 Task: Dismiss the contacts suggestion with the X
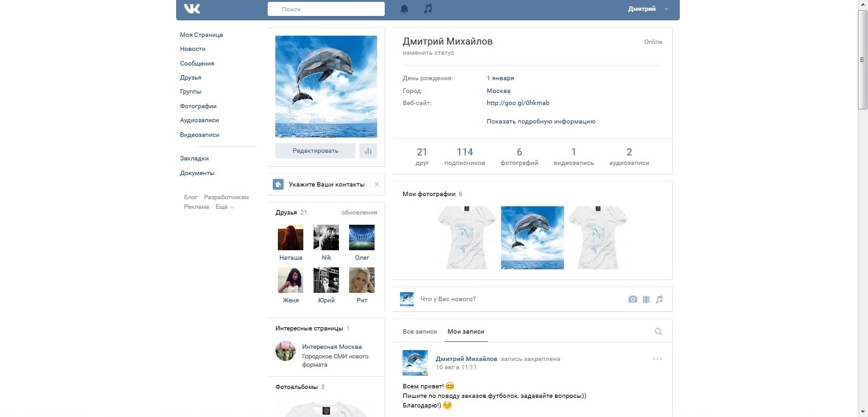[376, 184]
